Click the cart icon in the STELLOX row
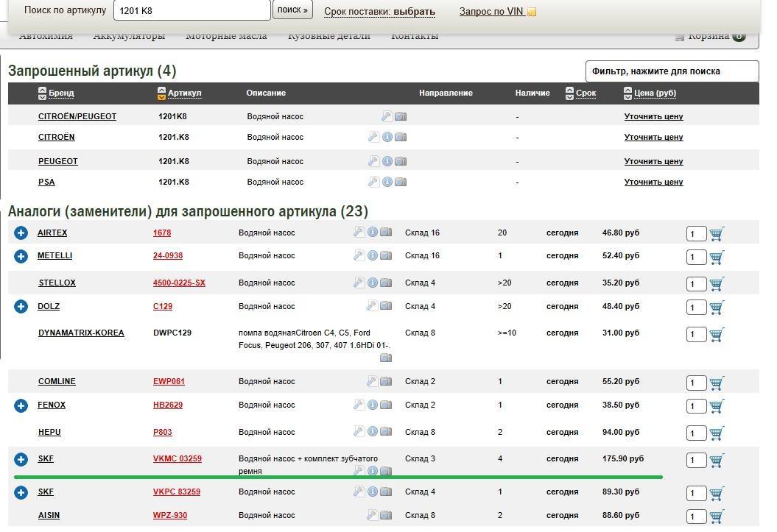 pyautogui.click(x=717, y=284)
